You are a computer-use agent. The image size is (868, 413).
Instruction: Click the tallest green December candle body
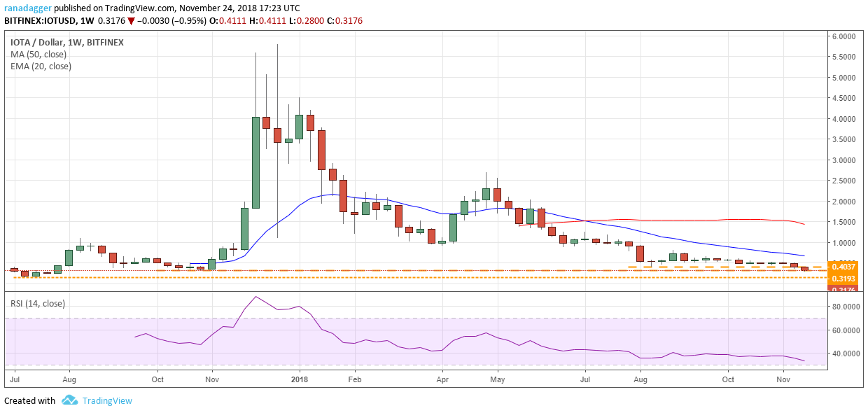[256, 162]
